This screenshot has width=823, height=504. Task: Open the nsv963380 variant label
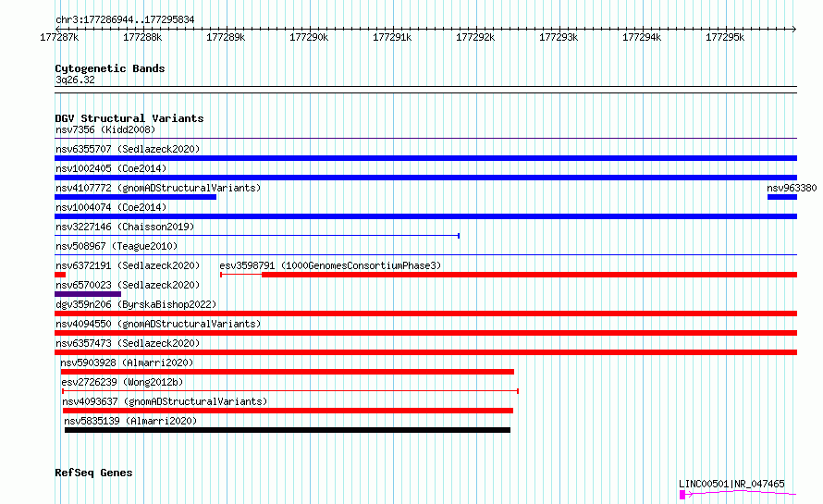pos(792,188)
